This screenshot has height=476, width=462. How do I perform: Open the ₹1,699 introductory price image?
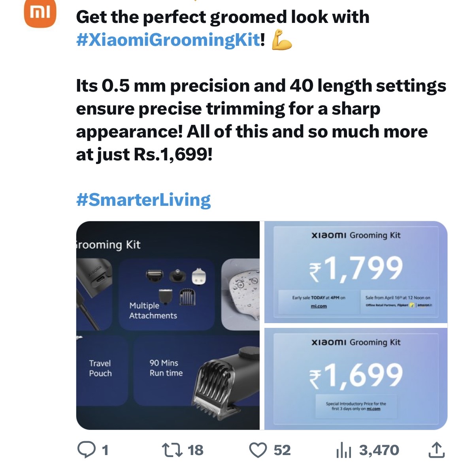(x=356, y=378)
